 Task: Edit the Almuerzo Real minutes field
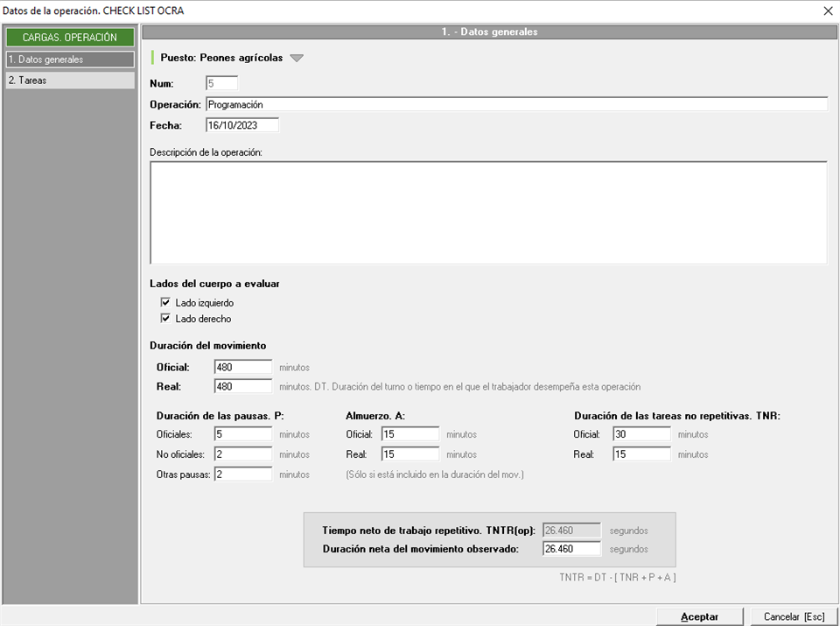point(409,454)
